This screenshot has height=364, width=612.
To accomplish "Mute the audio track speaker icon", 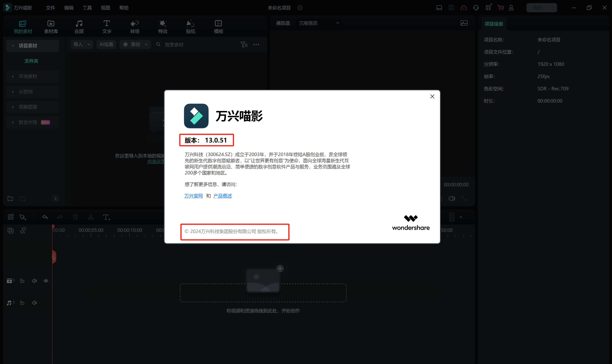I will tap(34, 302).
